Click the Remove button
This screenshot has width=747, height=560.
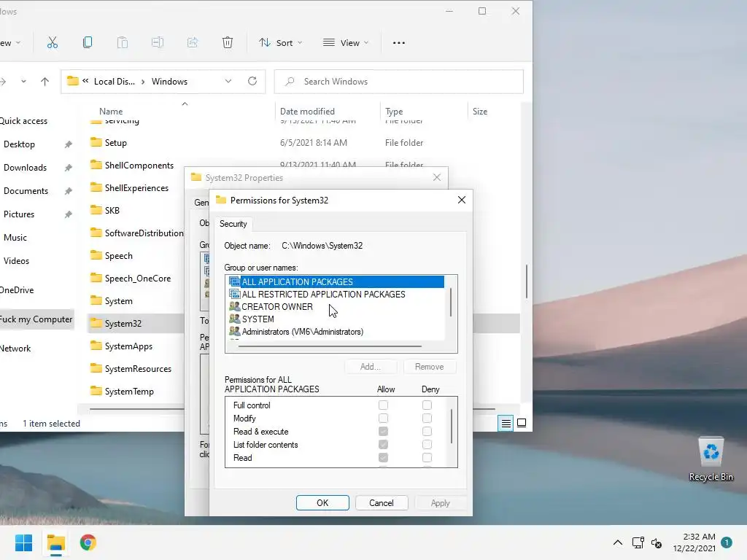pyautogui.click(x=429, y=367)
